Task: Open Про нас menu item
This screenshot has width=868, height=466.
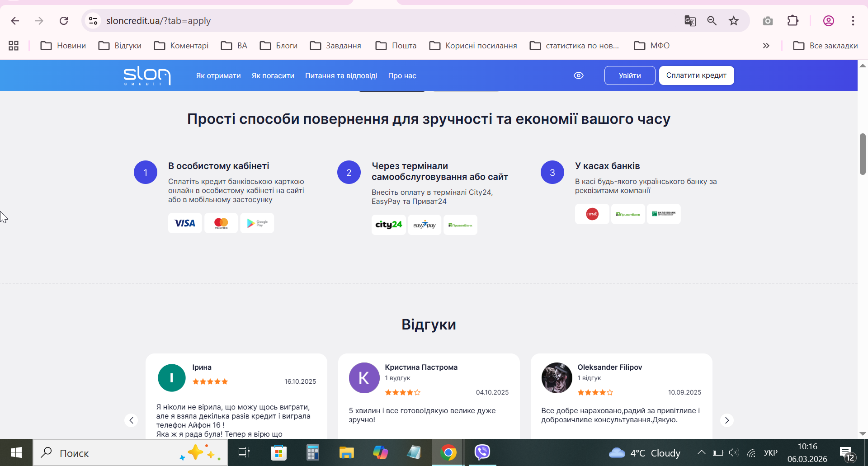Action: [402, 75]
